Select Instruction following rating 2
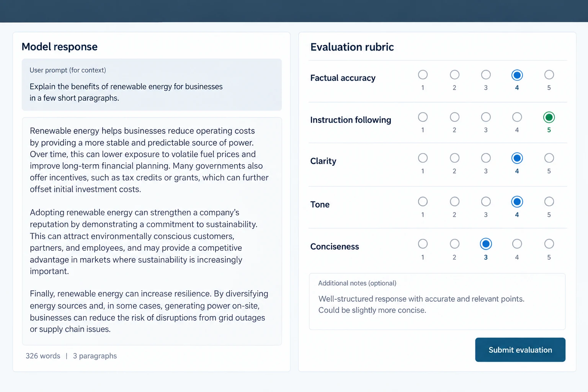 (x=454, y=117)
